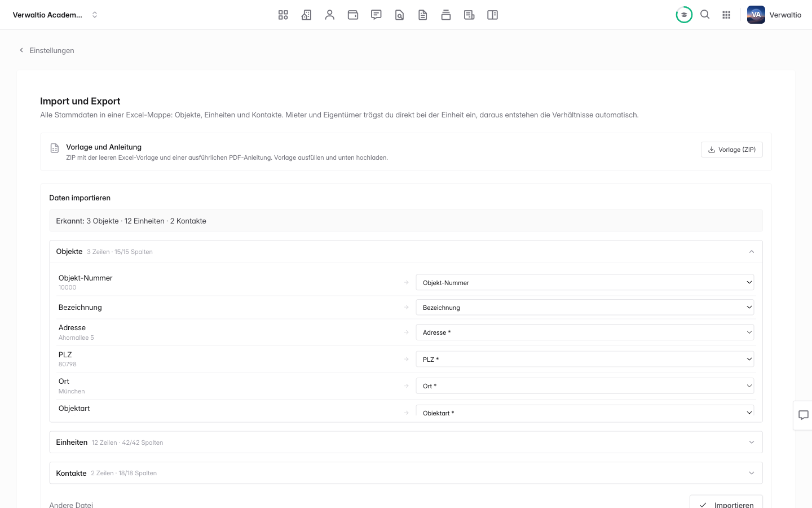Download the Vorlage (ZIP) template
Viewport: 812px width, 508px height.
tap(732, 150)
